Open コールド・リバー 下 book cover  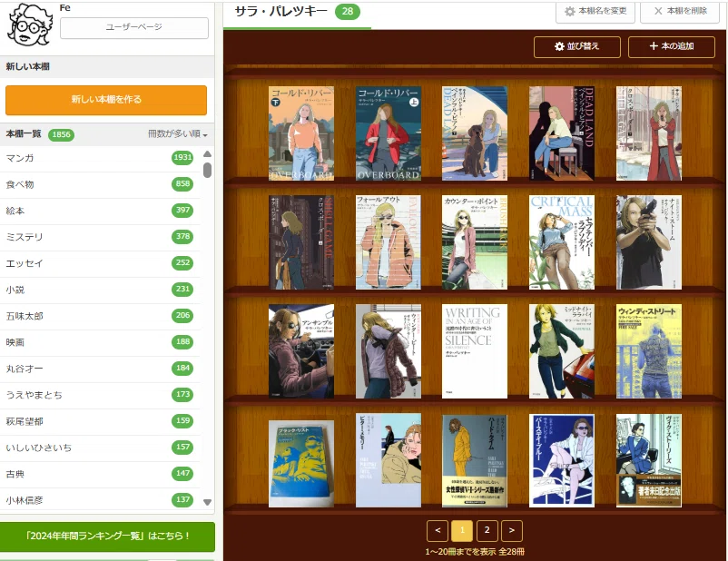pyautogui.click(x=301, y=133)
